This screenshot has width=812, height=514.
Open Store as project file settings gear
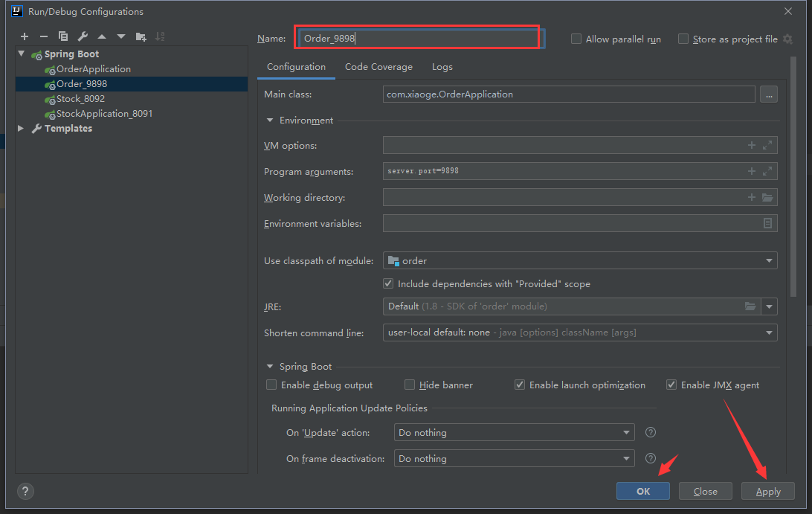click(787, 39)
